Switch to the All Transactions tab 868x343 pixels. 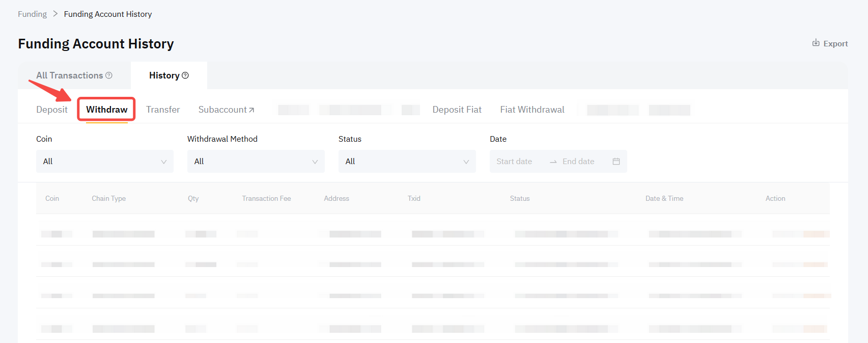click(69, 75)
